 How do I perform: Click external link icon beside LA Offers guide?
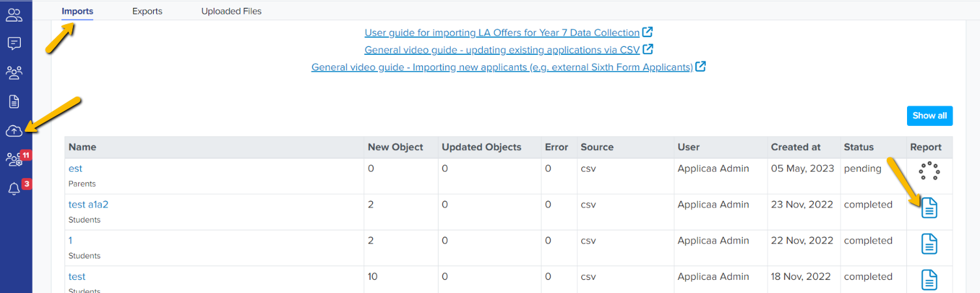click(648, 32)
